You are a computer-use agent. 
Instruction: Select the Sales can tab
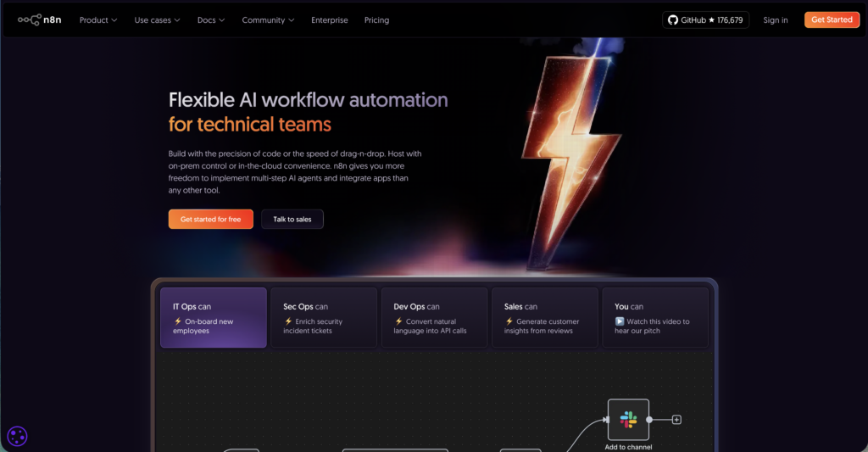coord(545,317)
